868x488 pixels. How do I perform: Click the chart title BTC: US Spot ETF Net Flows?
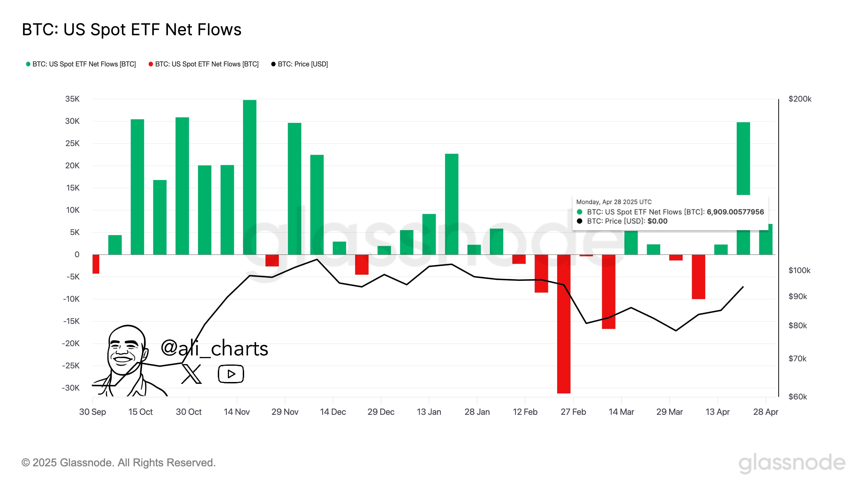(132, 30)
